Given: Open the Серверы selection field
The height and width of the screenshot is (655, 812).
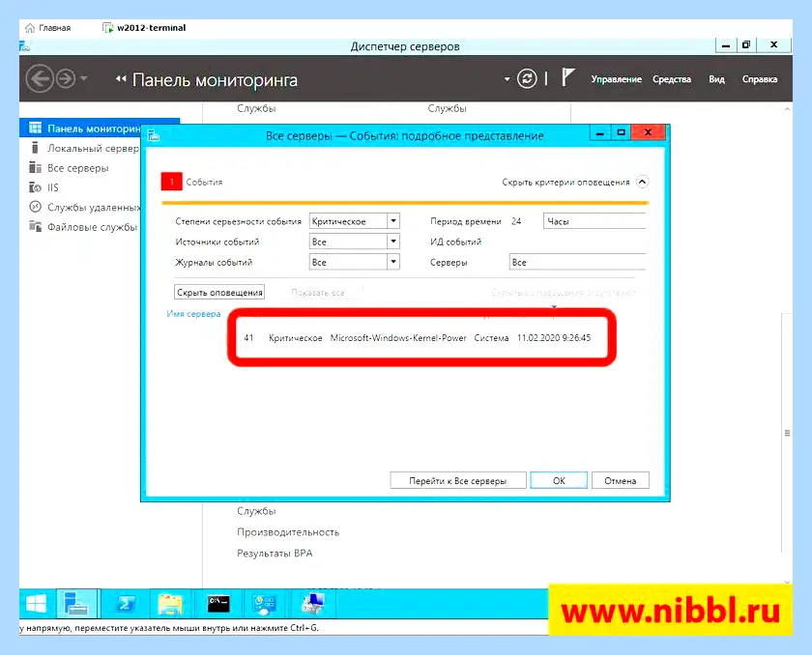Looking at the screenshot, I should [577, 262].
